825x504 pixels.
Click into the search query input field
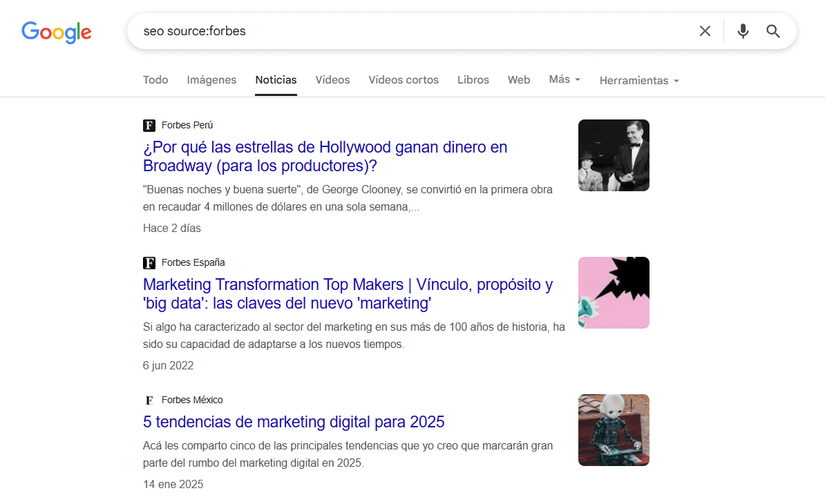tap(408, 31)
